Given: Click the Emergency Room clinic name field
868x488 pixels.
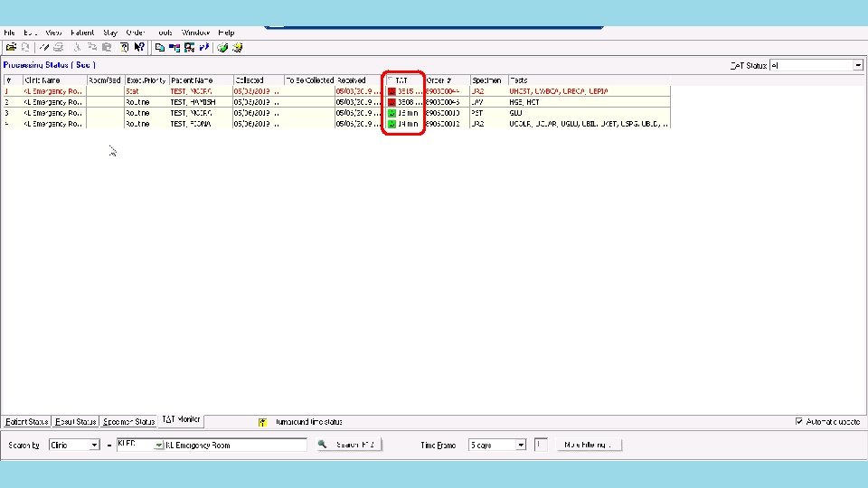Looking at the screenshot, I should tap(235, 445).
